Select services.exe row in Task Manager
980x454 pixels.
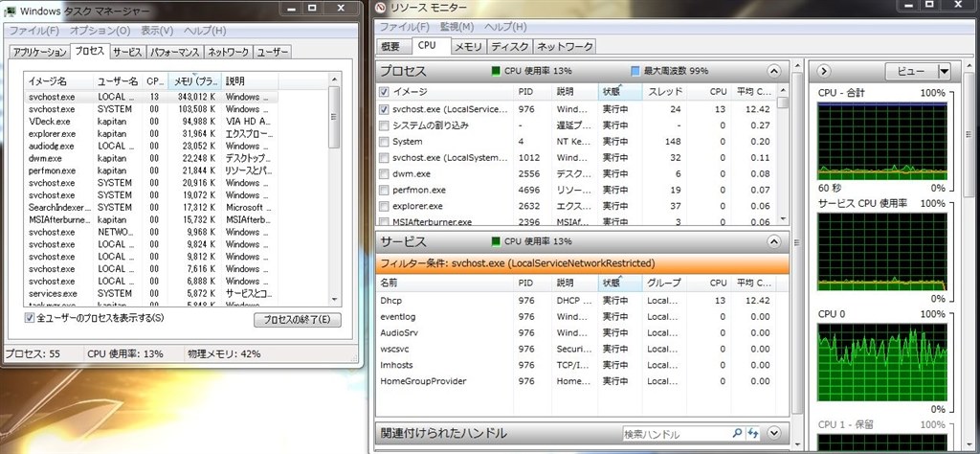coord(150,293)
